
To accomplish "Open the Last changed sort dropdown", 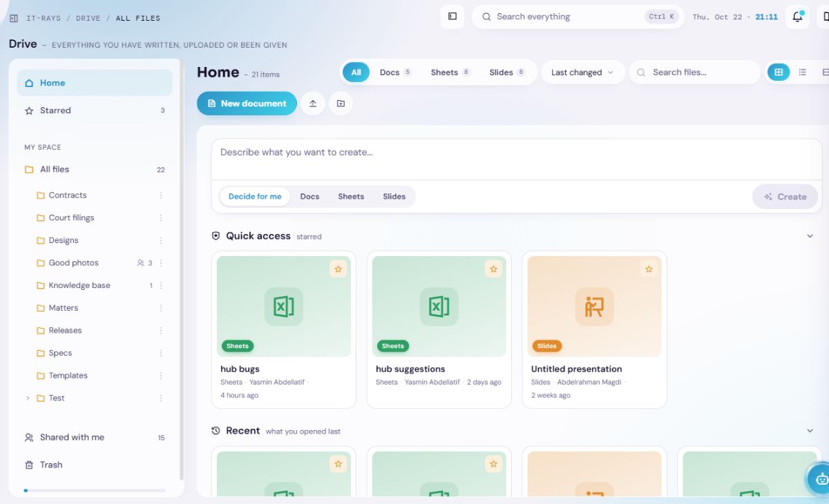I will [x=582, y=72].
